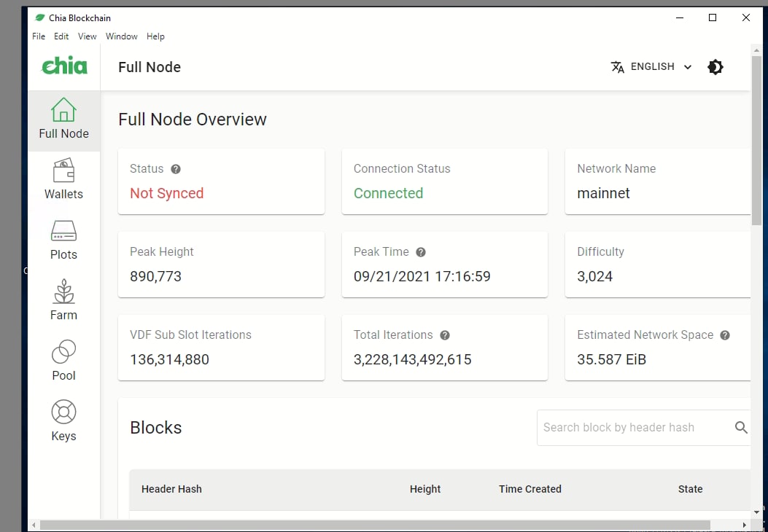Open the View menu
768x532 pixels.
coord(88,36)
